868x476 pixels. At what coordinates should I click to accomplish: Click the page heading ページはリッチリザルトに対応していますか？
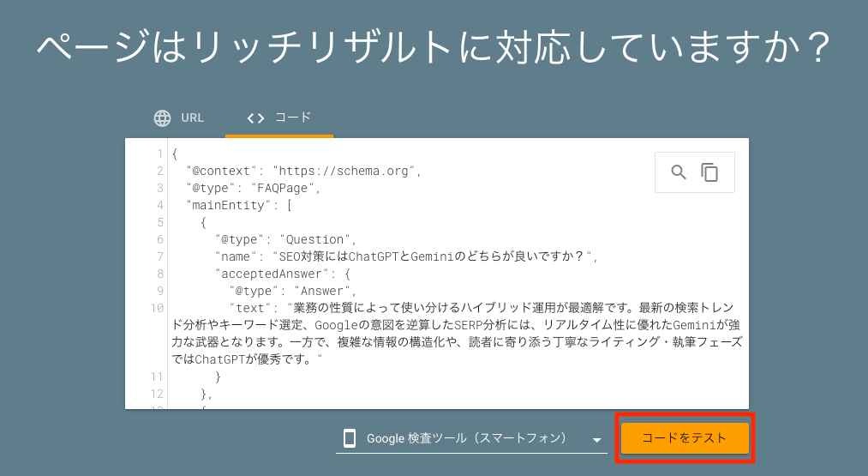click(x=434, y=46)
